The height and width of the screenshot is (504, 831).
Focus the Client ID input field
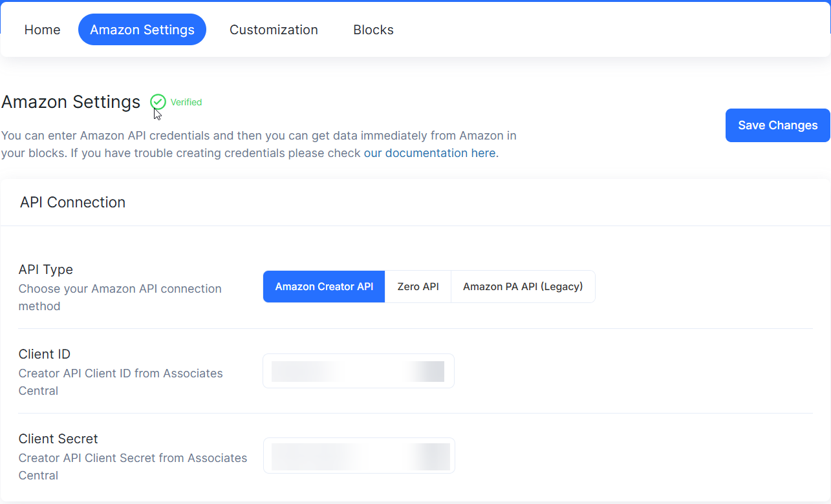pyautogui.click(x=358, y=371)
